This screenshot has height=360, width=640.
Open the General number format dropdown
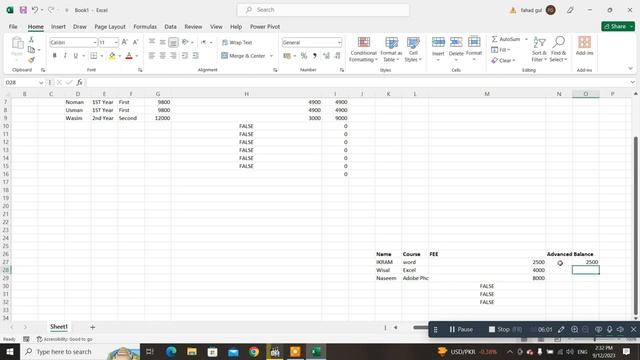pos(339,42)
